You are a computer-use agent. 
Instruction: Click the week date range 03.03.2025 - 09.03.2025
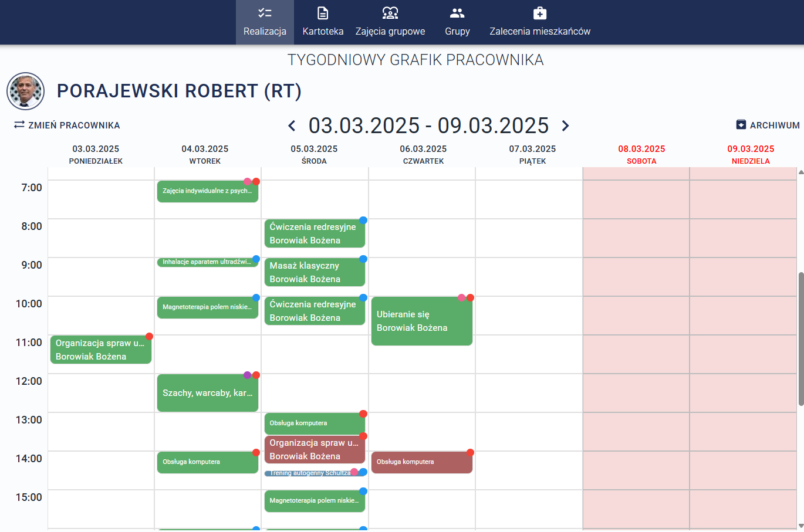click(x=428, y=126)
